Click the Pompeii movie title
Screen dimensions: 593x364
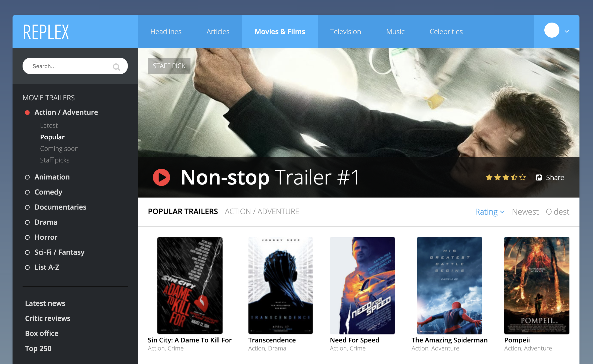tap(517, 340)
